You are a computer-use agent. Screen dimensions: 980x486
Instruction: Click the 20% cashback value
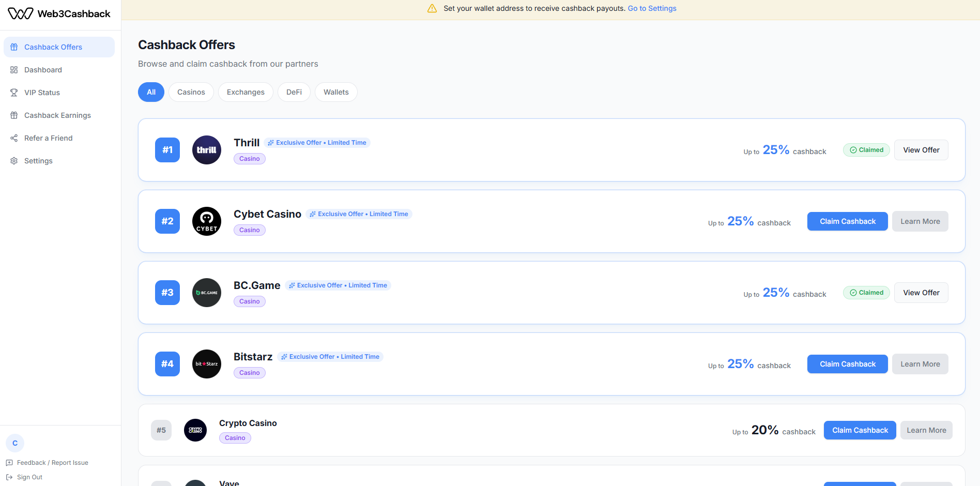pyautogui.click(x=765, y=430)
